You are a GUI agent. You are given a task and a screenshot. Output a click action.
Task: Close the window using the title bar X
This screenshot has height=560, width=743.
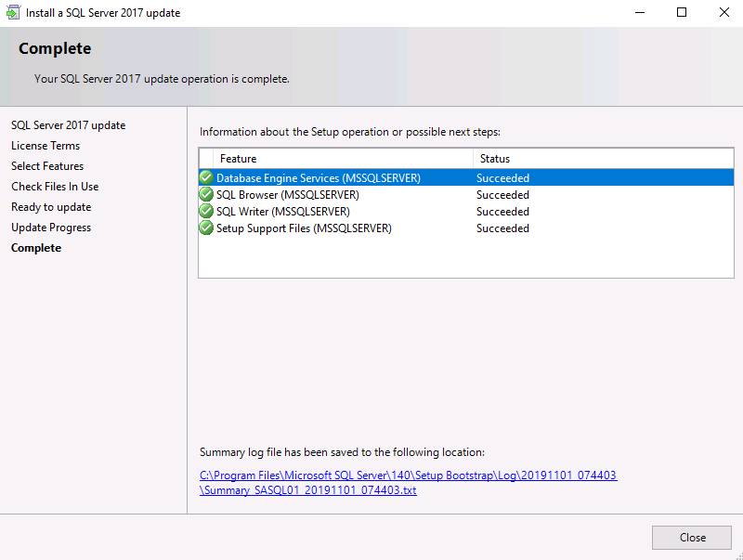pos(723,12)
